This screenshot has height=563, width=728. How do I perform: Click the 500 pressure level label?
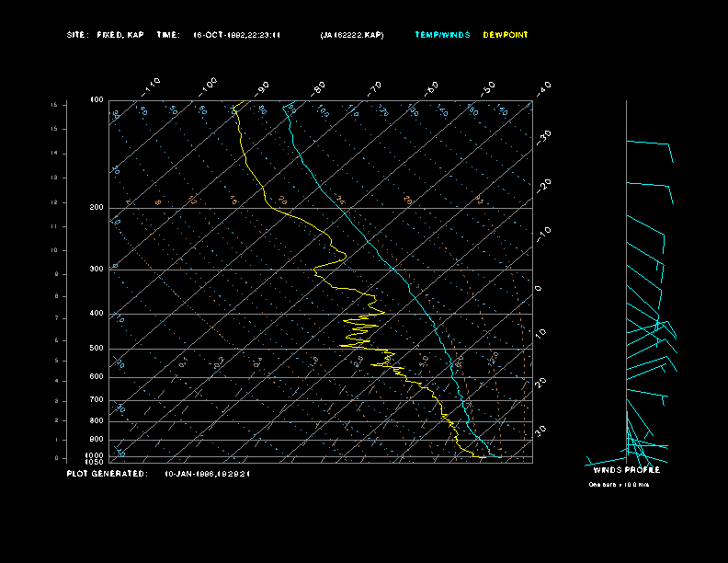pyautogui.click(x=96, y=349)
